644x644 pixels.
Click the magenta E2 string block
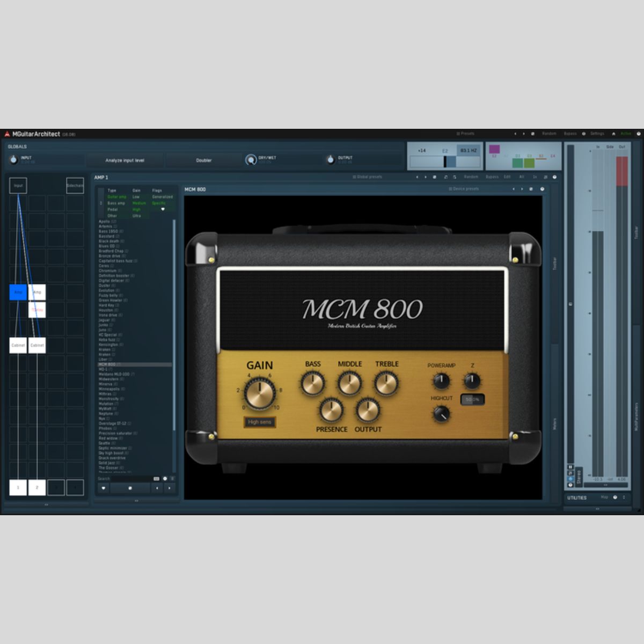pos(494,149)
